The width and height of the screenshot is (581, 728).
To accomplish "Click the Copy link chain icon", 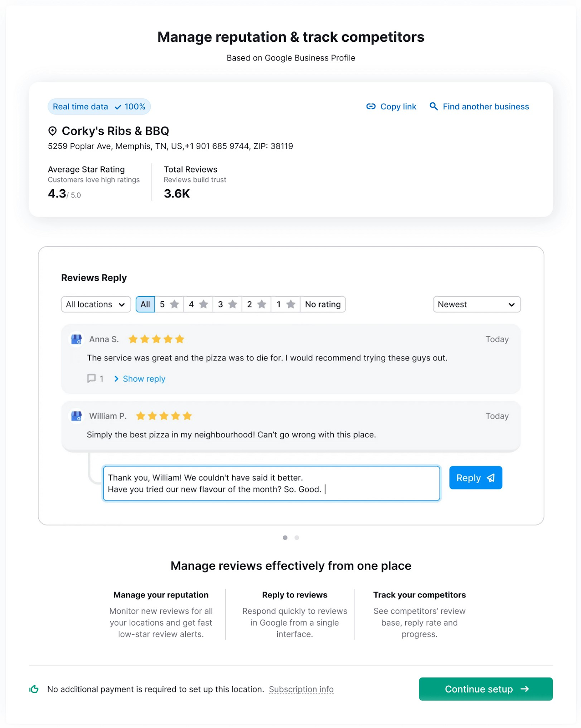I will (x=371, y=106).
